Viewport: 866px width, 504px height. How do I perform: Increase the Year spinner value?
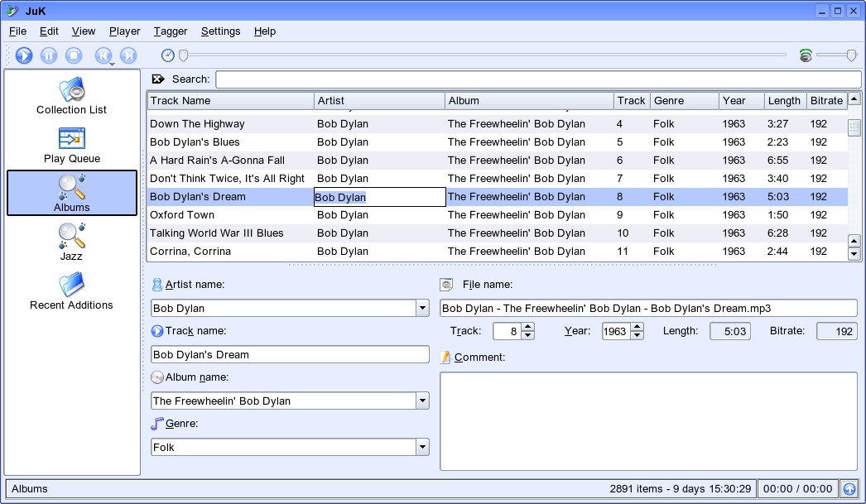point(637,327)
